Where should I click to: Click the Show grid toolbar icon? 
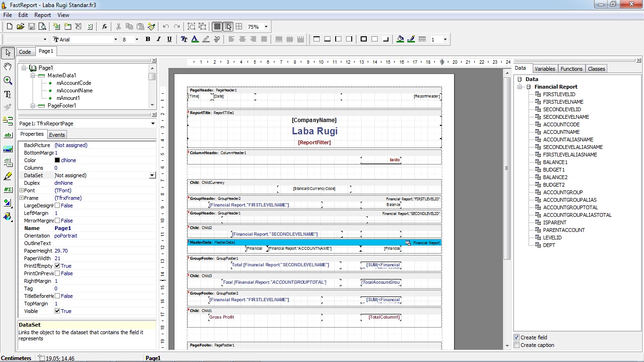217,27
